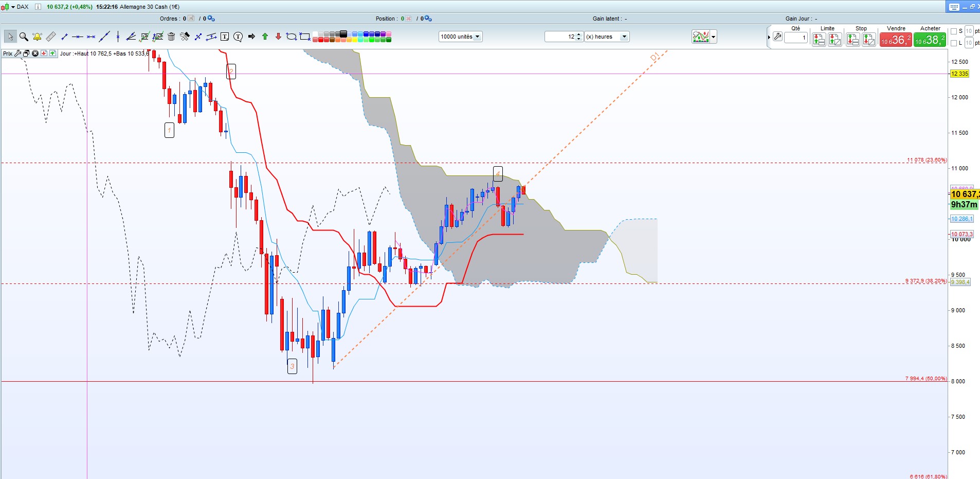Focus the L points field
This screenshot has height=479, width=980.
[969, 43]
